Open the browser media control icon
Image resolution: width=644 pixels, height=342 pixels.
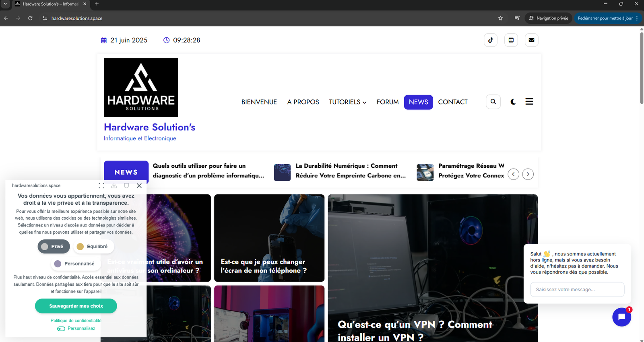[517, 18]
